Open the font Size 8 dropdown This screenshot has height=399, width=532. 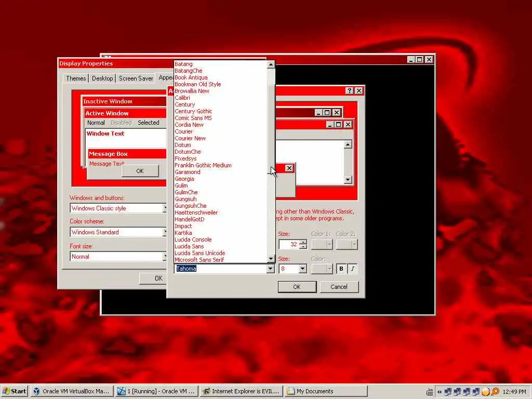pyautogui.click(x=302, y=269)
